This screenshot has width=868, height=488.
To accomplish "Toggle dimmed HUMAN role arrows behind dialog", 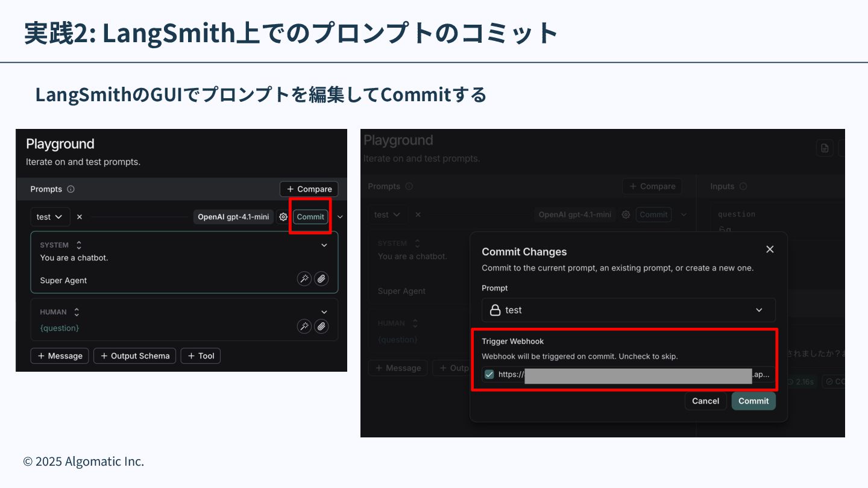I will pyautogui.click(x=414, y=324).
